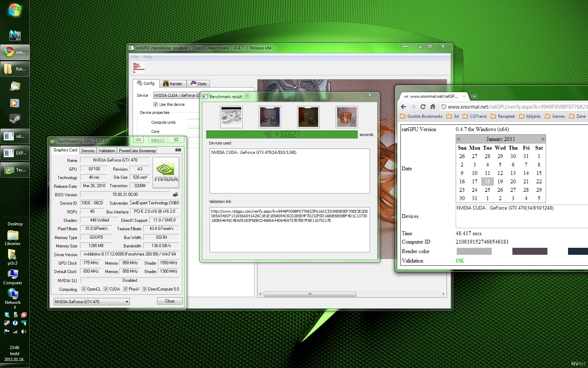Click the GPU-Z screenshot camera icon
The height and width of the screenshot is (368, 588).
[x=178, y=150]
